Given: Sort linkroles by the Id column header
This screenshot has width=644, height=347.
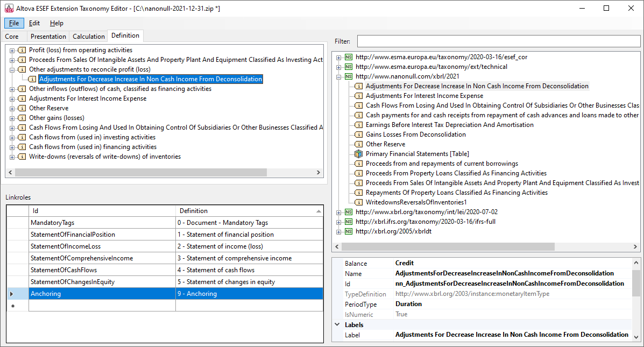Looking at the screenshot, I should pyautogui.click(x=102, y=211).
